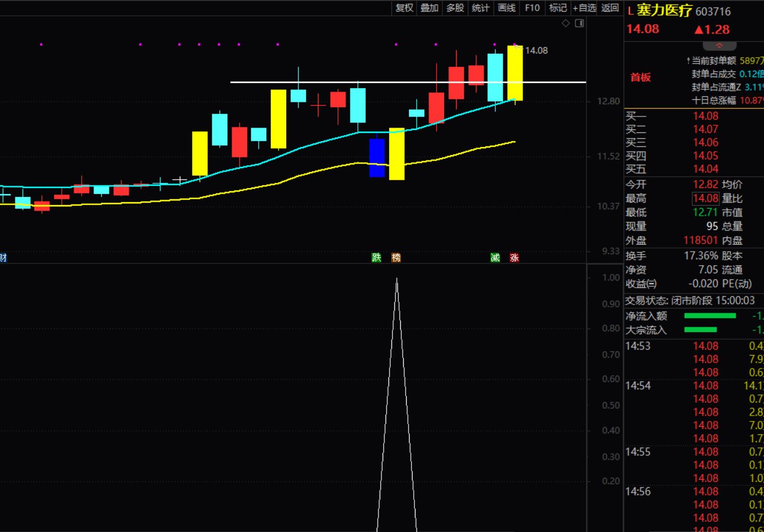Open the 统计 statistics tool

[481, 8]
